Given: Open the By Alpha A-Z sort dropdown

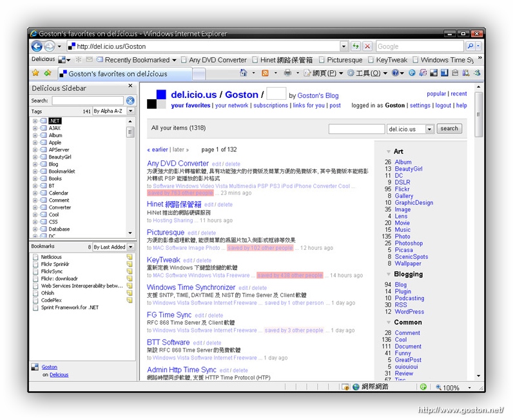Looking at the screenshot, I should 131,111.
